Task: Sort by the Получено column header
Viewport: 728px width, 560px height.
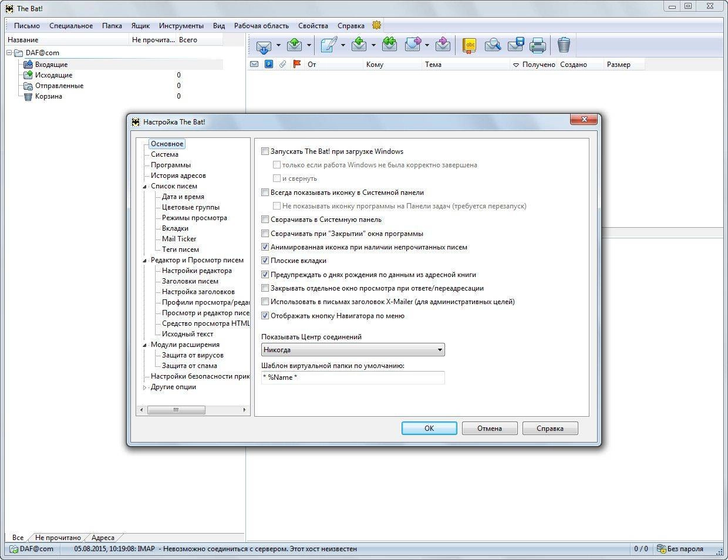Action: [x=534, y=65]
